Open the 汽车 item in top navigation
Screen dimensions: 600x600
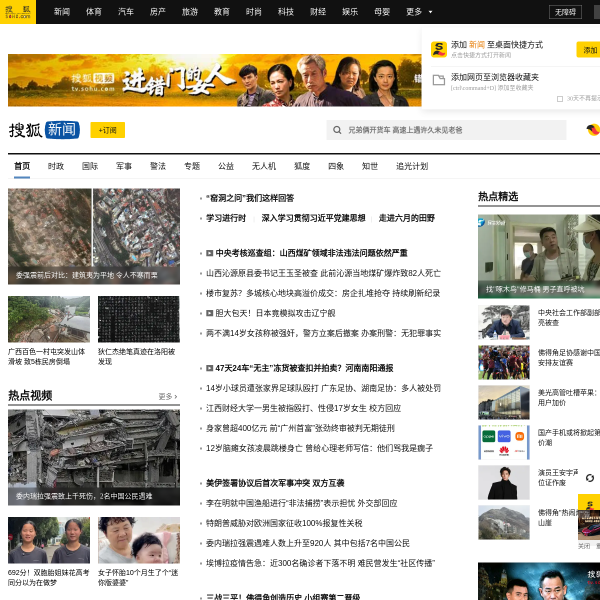(126, 12)
